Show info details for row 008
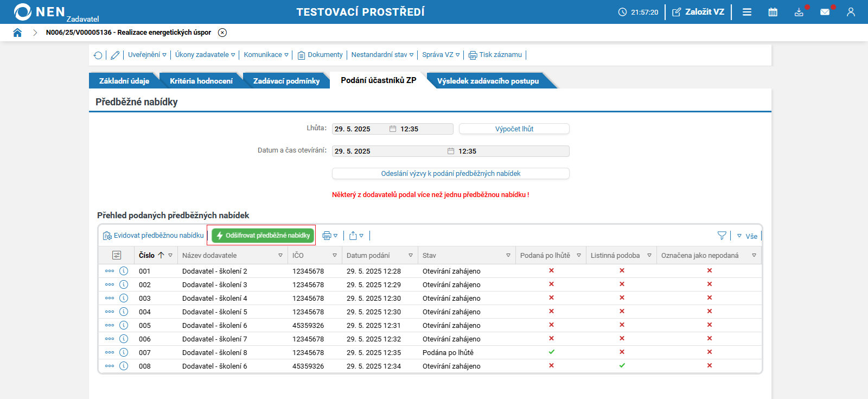This screenshot has width=868, height=399. pyautogui.click(x=124, y=366)
